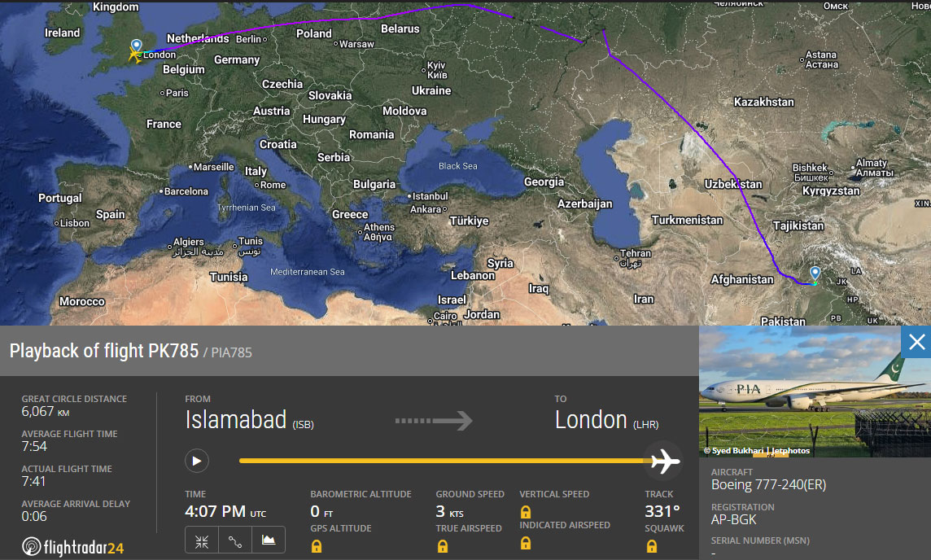Click the 'Playback of flight PK785' title
Viewport: 931px width, 560px height.
coord(104,351)
